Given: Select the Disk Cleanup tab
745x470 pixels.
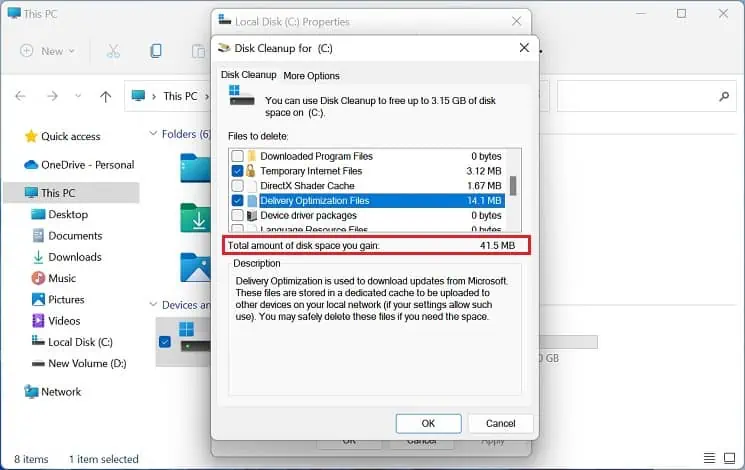Looking at the screenshot, I should [x=248, y=75].
